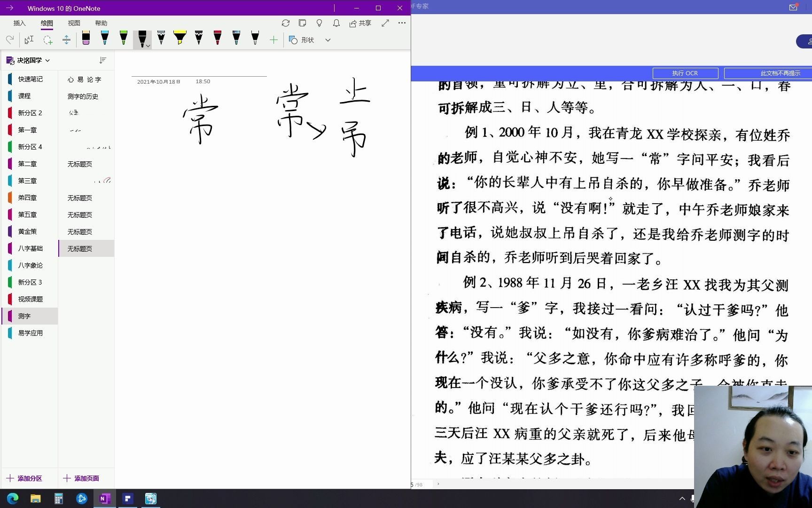812x508 pixels.
Task: Select the black pencil tool
Action: pos(199,38)
